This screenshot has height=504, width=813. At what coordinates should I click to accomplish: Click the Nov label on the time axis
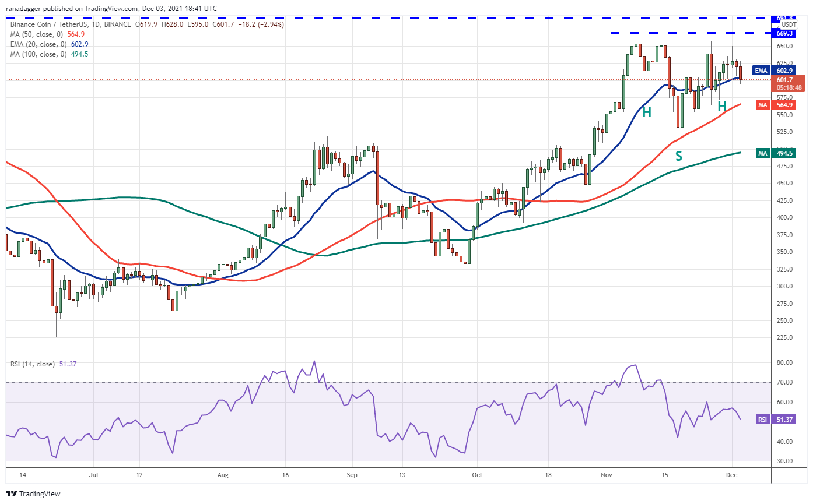(607, 475)
